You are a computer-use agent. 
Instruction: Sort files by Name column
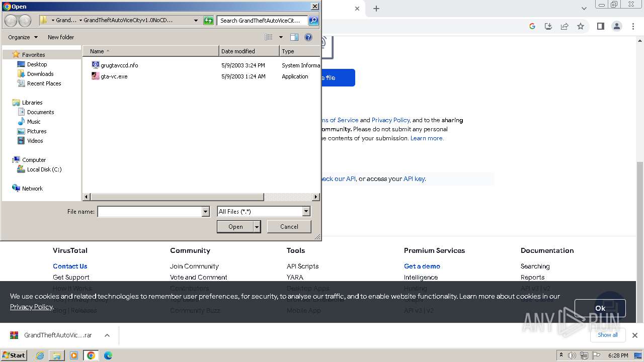click(151, 51)
